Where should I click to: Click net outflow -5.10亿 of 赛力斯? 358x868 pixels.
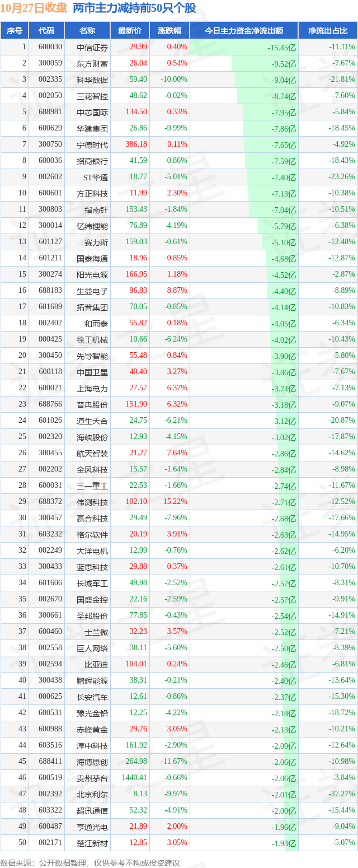283,242
